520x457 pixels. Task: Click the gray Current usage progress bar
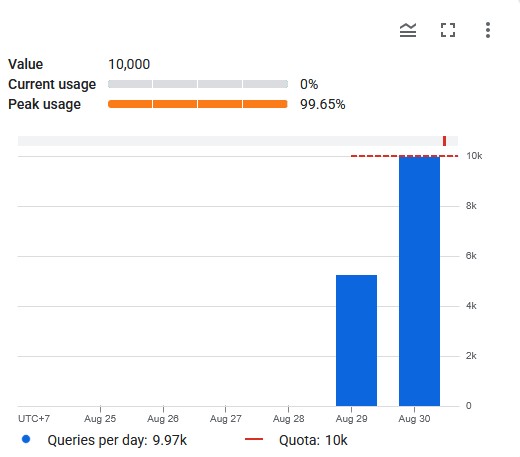pyautogui.click(x=198, y=84)
